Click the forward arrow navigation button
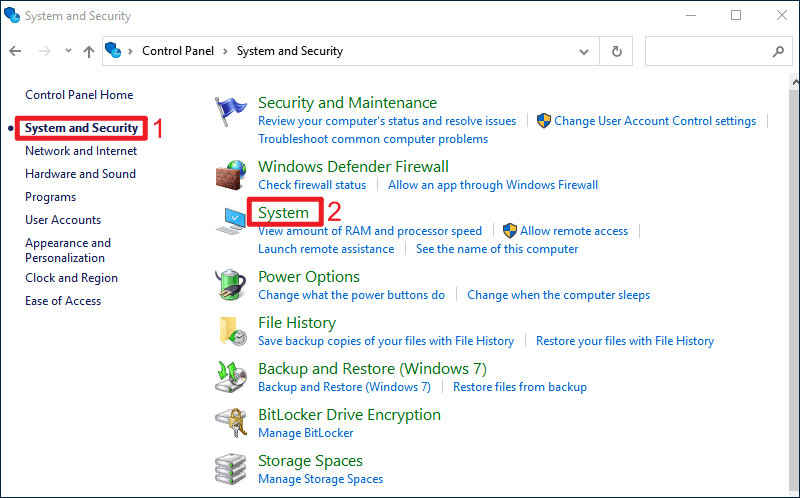The width and height of the screenshot is (800, 498). tap(45, 51)
